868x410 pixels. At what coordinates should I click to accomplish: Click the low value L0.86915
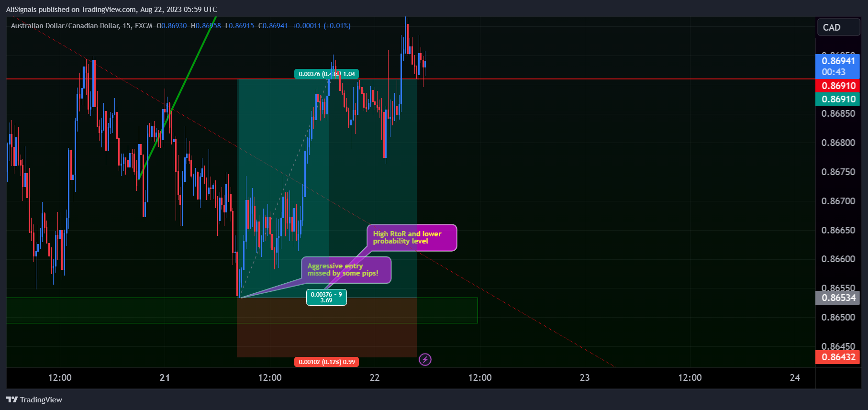click(240, 26)
